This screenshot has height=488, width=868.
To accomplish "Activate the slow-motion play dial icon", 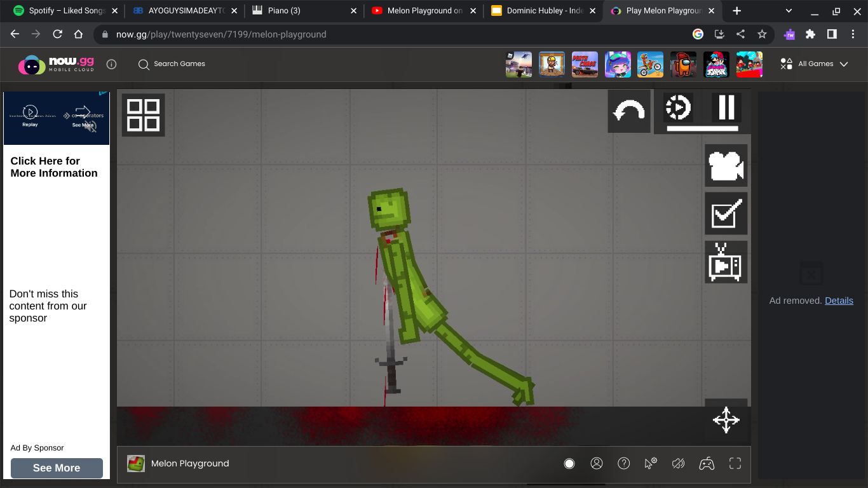I will click(678, 107).
